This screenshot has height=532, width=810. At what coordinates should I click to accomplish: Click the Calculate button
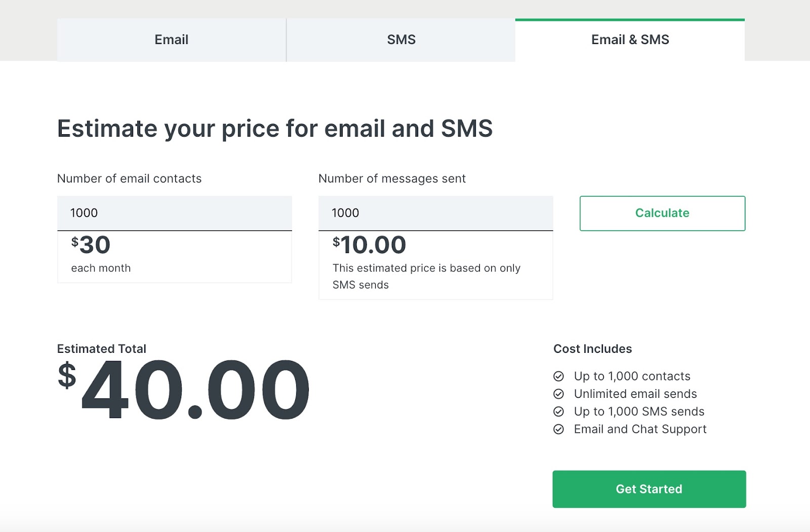(662, 213)
